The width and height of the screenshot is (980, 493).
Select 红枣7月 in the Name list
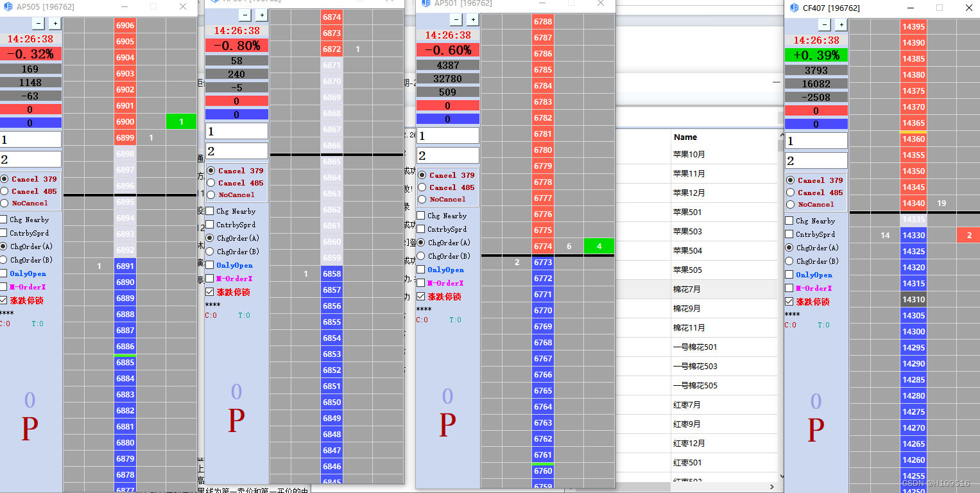point(687,404)
